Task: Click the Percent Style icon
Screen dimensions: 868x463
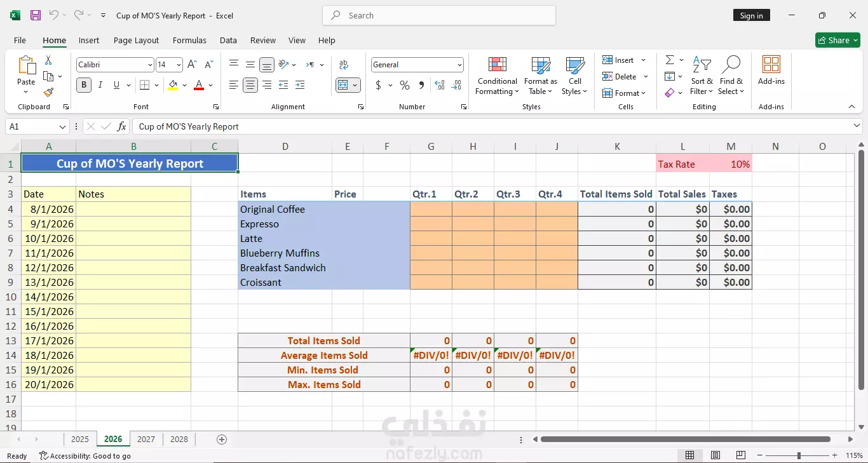Action: [404, 85]
